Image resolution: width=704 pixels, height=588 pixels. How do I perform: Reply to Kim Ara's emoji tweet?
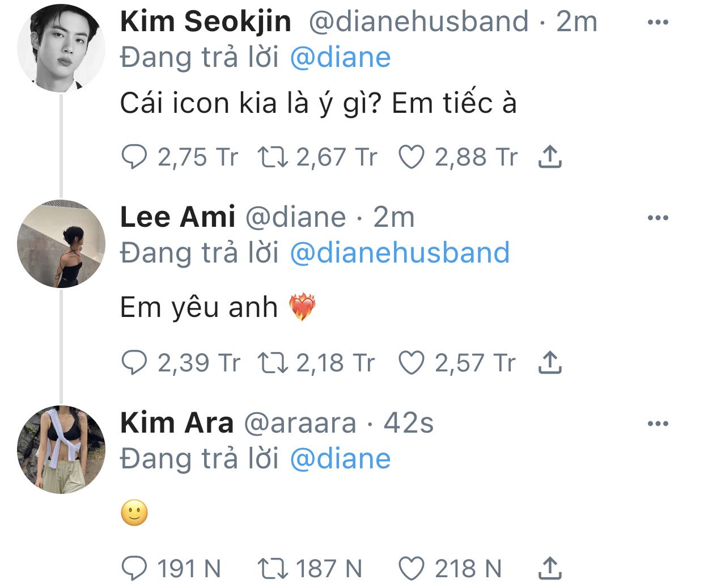coord(134,569)
